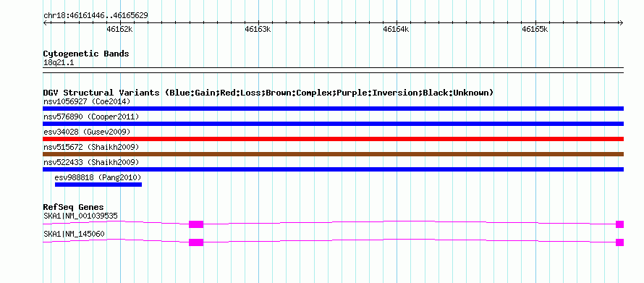Click the red esv34028 (Gusev2009) loss bar
The height and width of the screenshot is (283, 644).
333,139
